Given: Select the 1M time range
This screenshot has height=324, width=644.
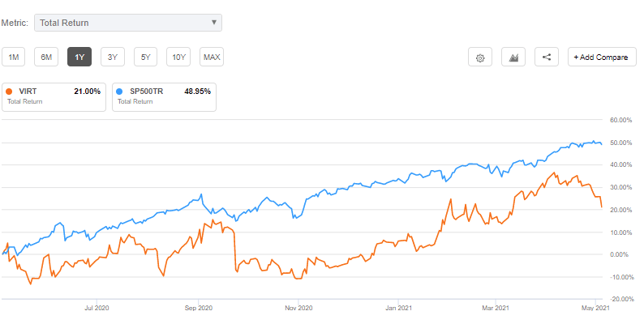Looking at the screenshot, I should pos(14,57).
